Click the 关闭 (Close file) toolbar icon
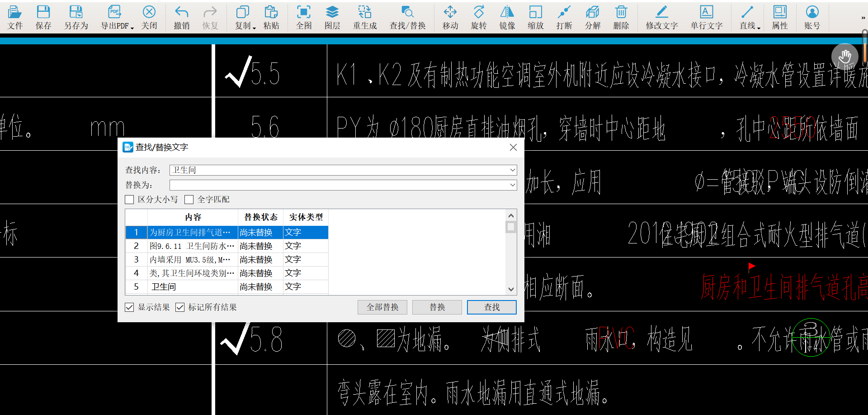 [x=149, y=18]
